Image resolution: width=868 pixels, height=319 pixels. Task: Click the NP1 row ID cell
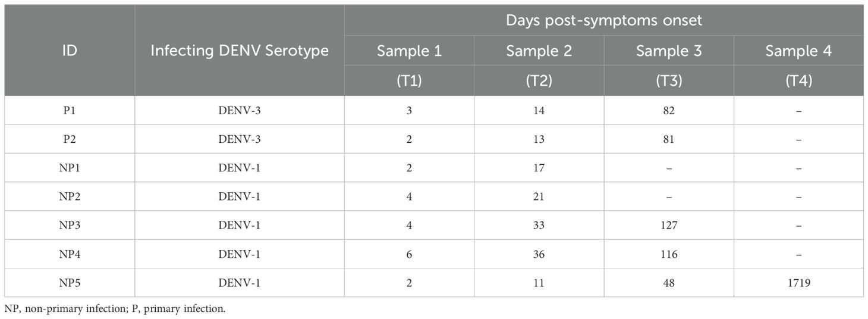pyautogui.click(x=70, y=168)
